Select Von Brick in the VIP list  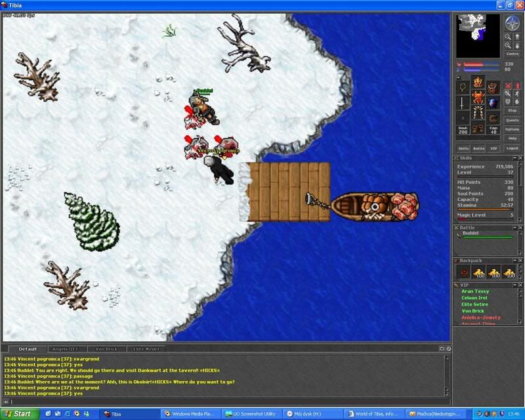tap(472, 311)
